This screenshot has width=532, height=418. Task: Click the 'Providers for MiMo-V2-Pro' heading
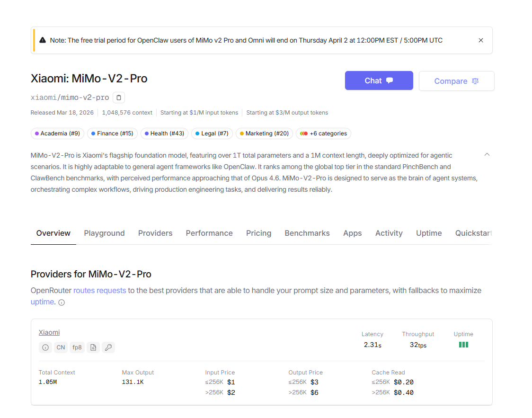[x=91, y=274]
